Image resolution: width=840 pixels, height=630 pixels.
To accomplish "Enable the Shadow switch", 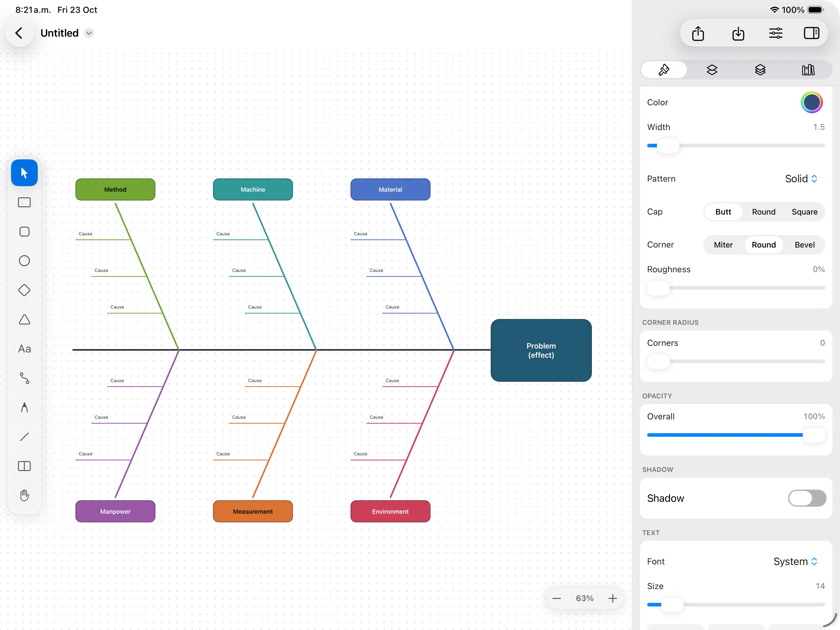I will click(x=807, y=498).
